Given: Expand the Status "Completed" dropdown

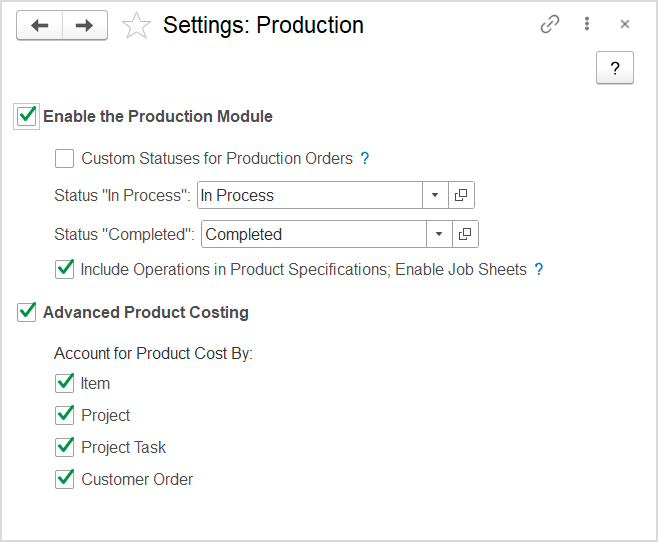Looking at the screenshot, I should pyautogui.click(x=439, y=234).
